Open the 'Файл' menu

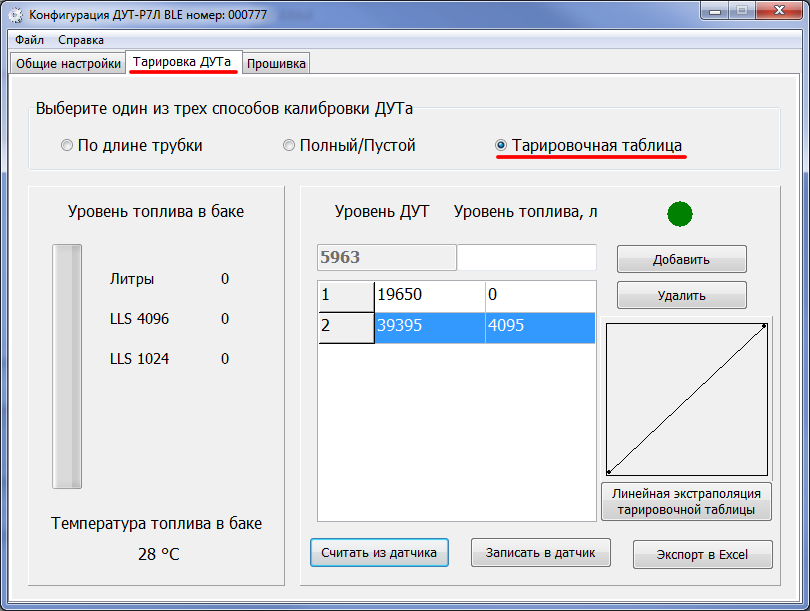coord(29,40)
